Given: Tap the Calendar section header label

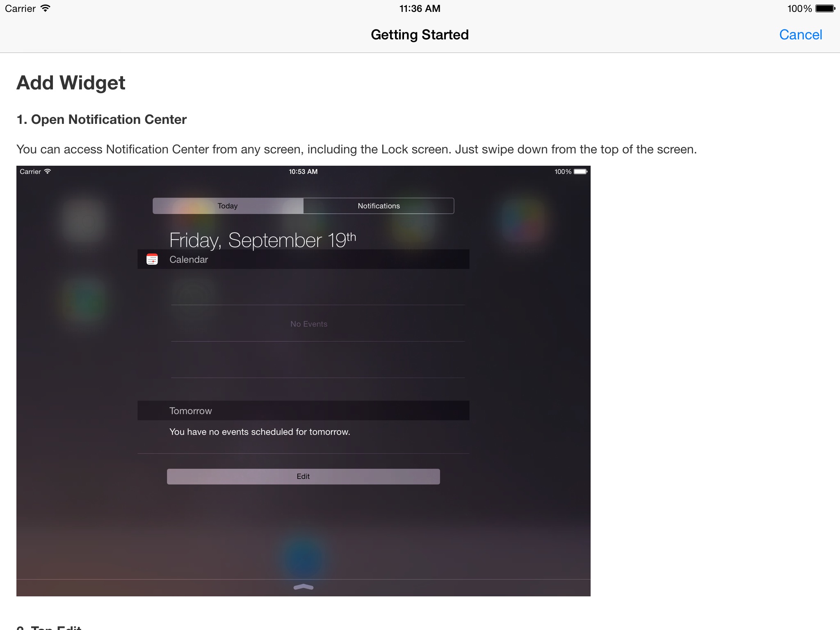Looking at the screenshot, I should pyautogui.click(x=189, y=260).
